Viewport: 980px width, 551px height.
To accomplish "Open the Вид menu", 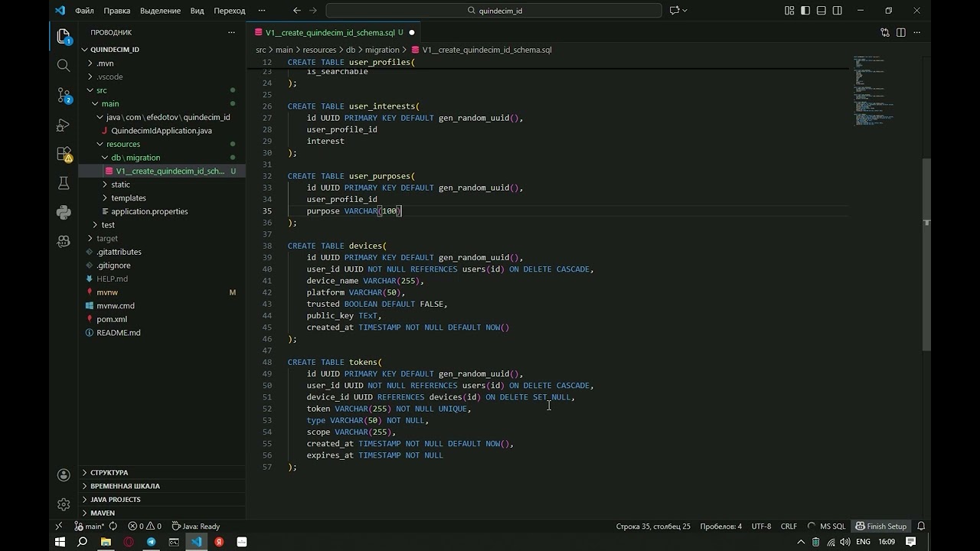I will pos(197,11).
